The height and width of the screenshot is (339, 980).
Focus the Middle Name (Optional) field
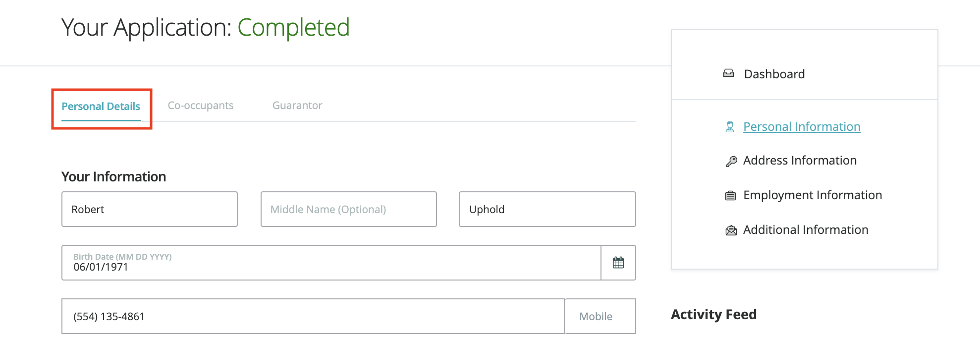coord(348,209)
